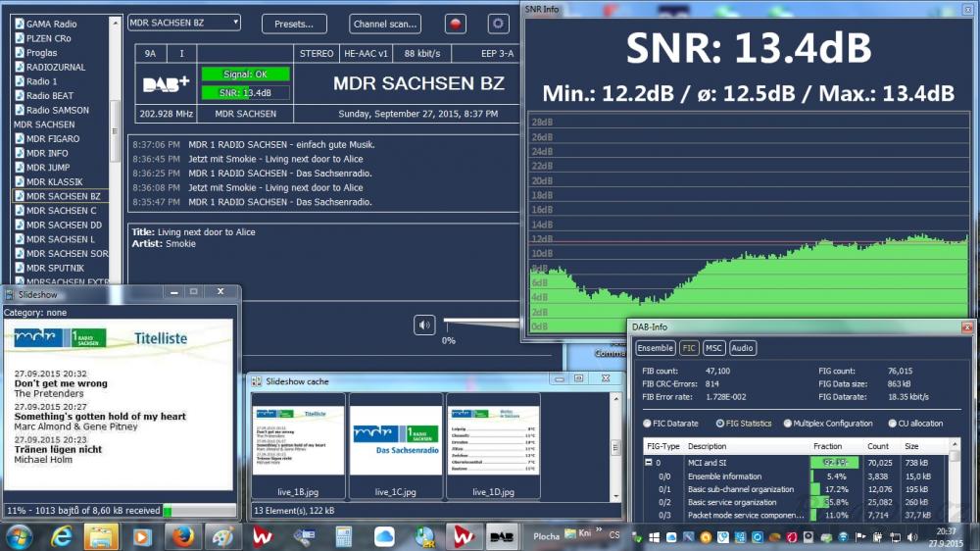Select PLZEN CRo station
The width and height of the screenshot is (980, 551).
tap(48, 38)
